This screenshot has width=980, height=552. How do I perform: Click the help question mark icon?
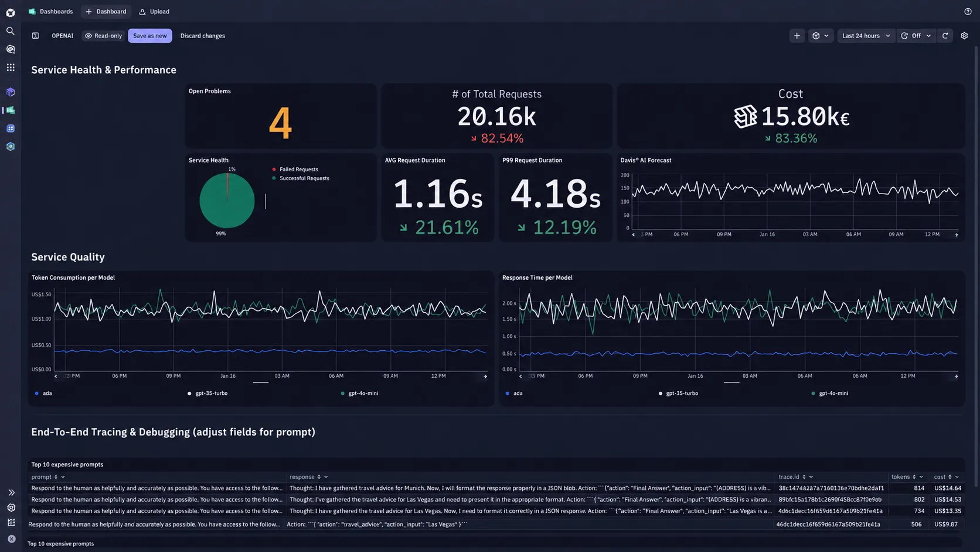pyautogui.click(x=968, y=11)
